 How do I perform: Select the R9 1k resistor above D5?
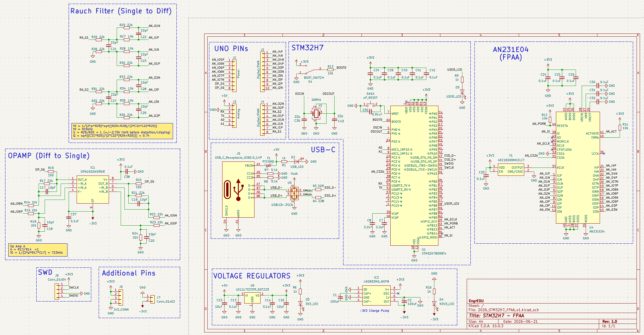(x=462, y=80)
